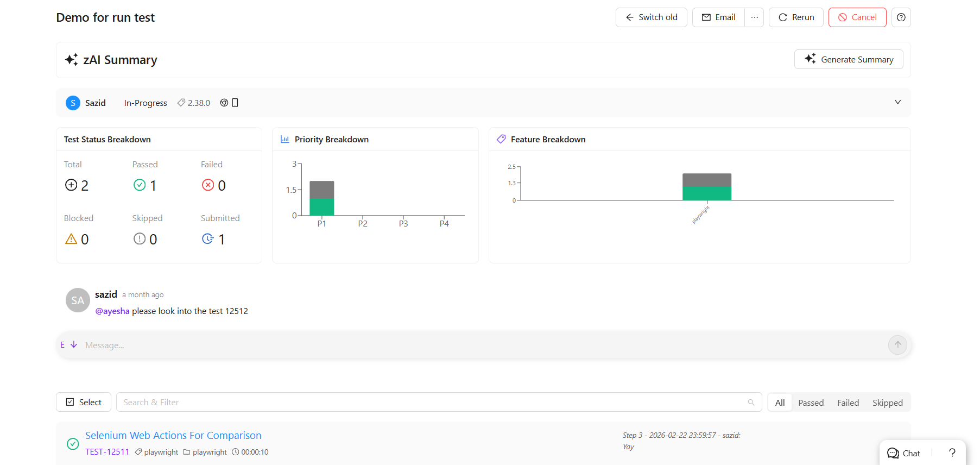Image resolution: width=980 pixels, height=465 pixels.
Task: Click the mobile device icon in run info
Action: click(235, 103)
